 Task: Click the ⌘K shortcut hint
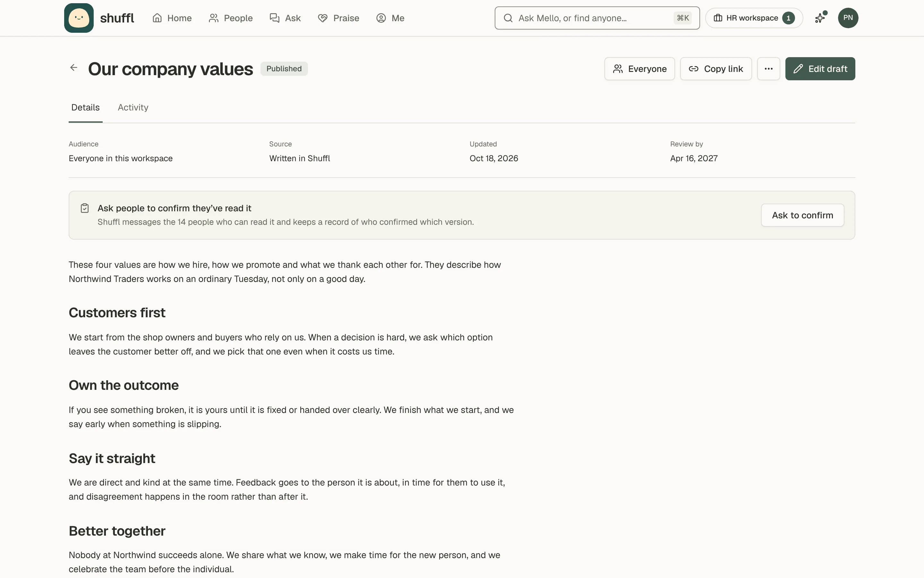683,18
